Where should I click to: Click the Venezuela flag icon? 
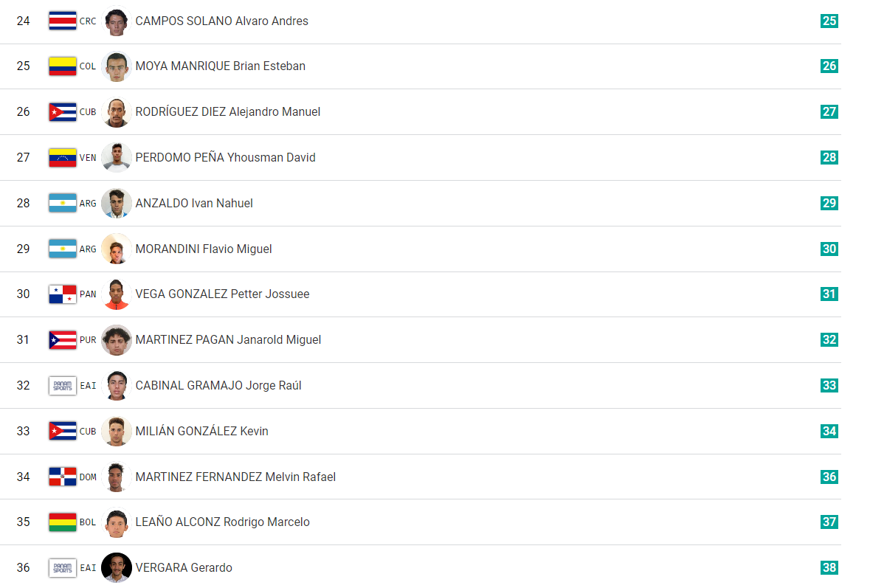click(x=62, y=158)
